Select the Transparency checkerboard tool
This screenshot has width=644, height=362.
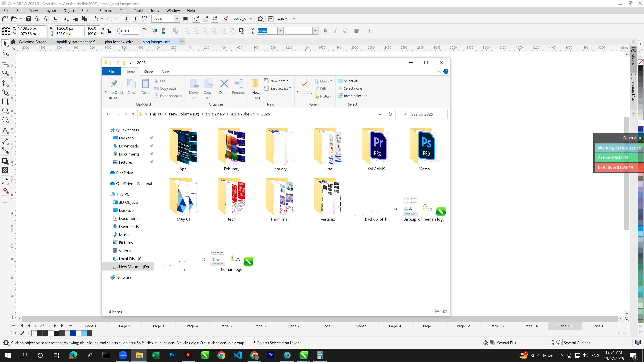pos(5,170)
